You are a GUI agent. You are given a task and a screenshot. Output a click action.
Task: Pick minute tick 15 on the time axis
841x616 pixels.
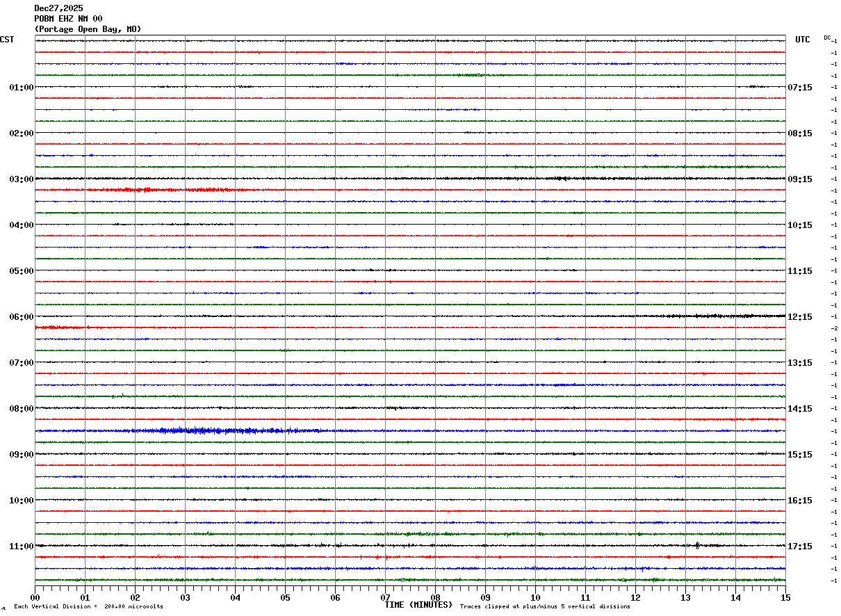[x=785, y=597]
